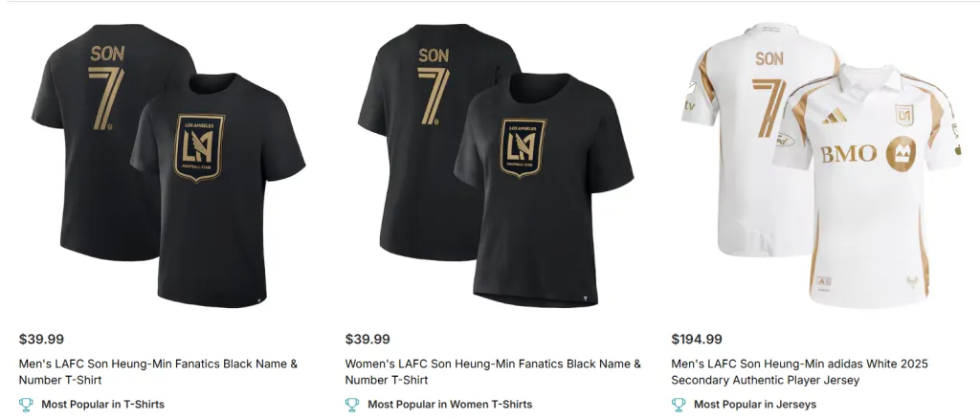This screenshot has width=980, height=419.
Task: Click the trophy icon beside Most Popular in Jerseys
Action: (679, 405)
